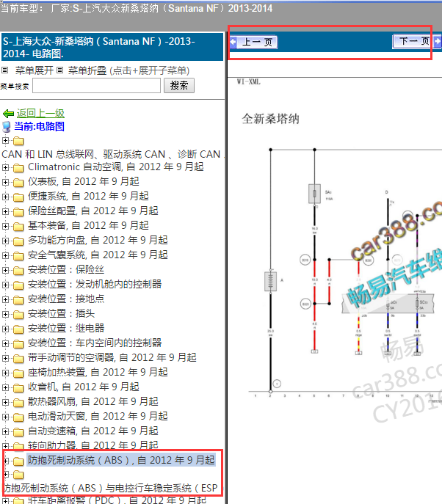This screenshot has width=442, height=504.
Task: Open 仪表板, 自 2012 年 9 月起
Action: click(84, 182)
